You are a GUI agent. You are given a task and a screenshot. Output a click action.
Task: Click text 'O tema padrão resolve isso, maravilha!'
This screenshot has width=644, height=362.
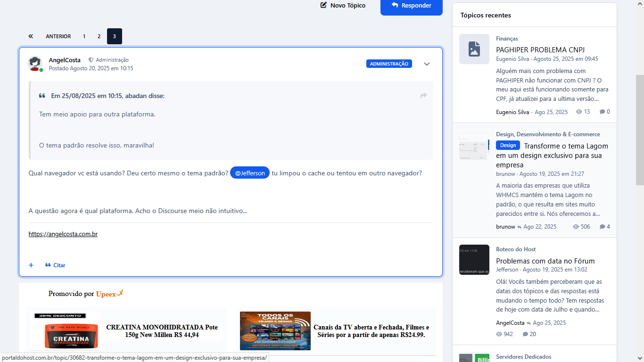[x=97, y=145]
